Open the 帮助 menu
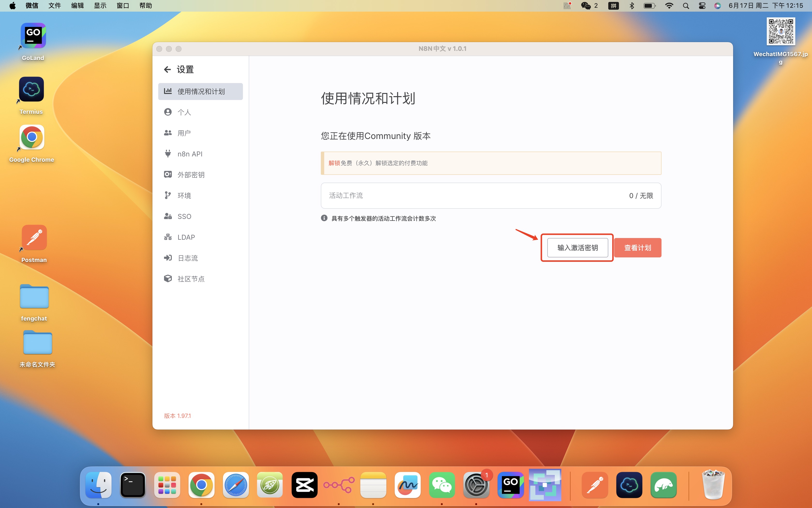This screenshot has width=812, height=508. click(146, 6)
